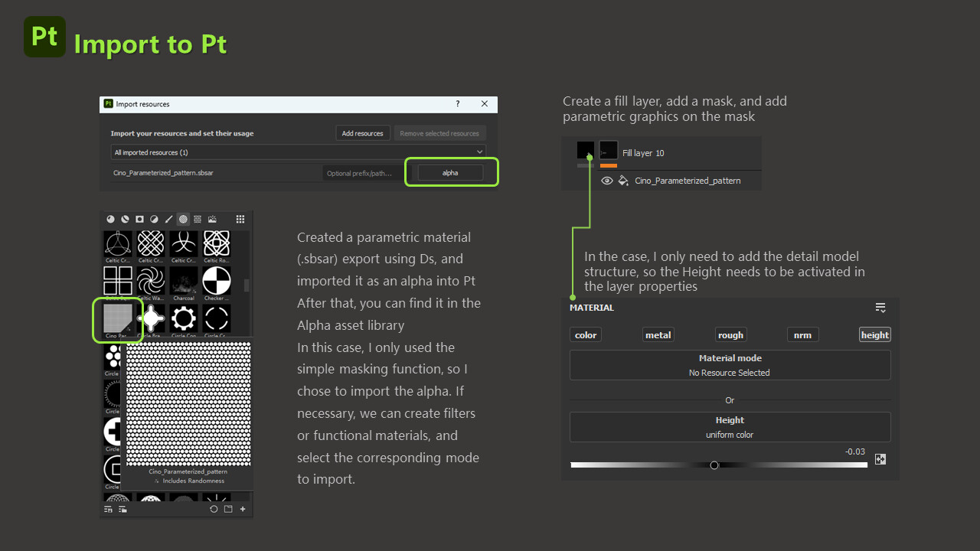Image resolution: width=980 pixels, height=551 pixels.
Task: Click the Fill layer 10 label
Action: 643,153
